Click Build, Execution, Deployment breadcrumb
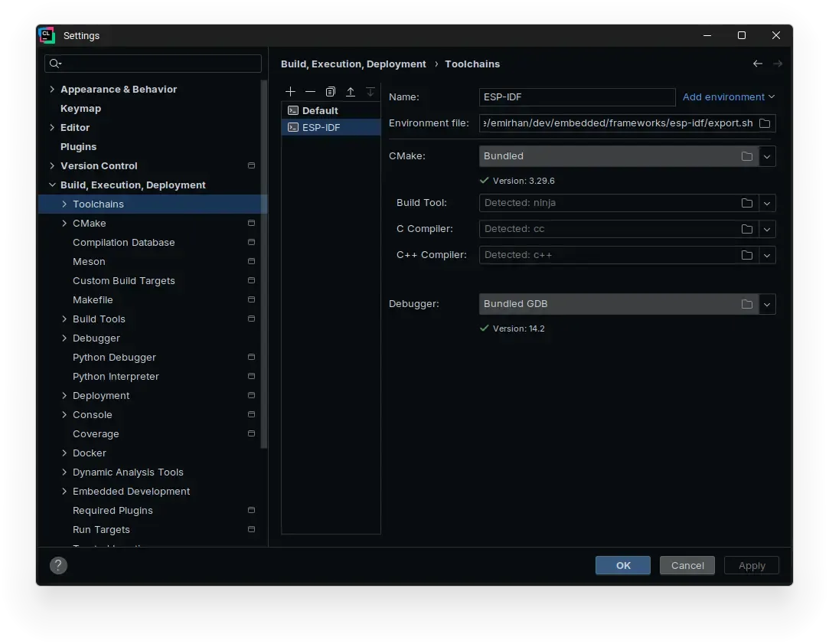 click(353, 64)
